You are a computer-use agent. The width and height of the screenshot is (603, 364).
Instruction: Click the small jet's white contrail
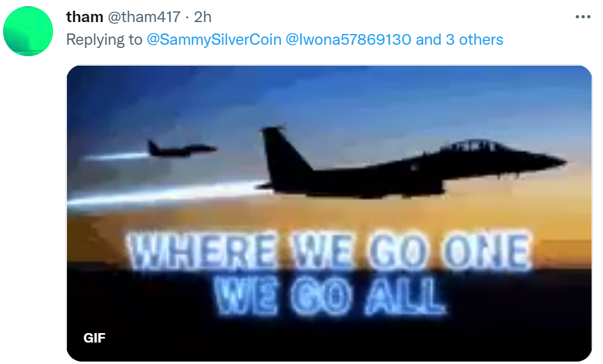(116, 156)
